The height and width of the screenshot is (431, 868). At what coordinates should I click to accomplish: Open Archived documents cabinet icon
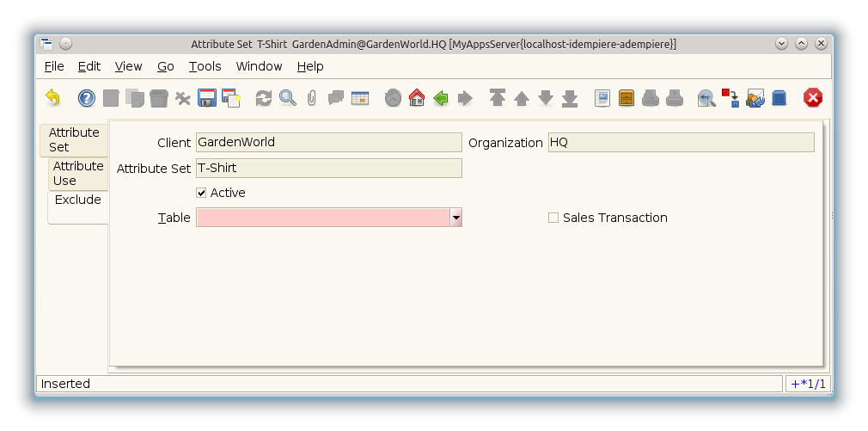627,98
